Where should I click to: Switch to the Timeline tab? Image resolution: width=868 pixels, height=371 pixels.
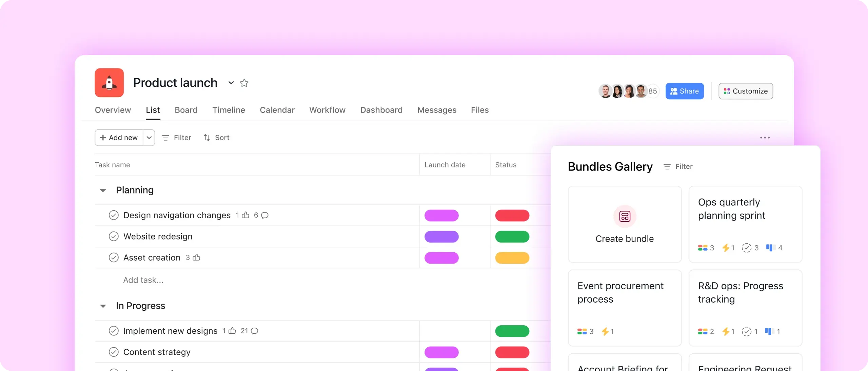coord(229,110)
